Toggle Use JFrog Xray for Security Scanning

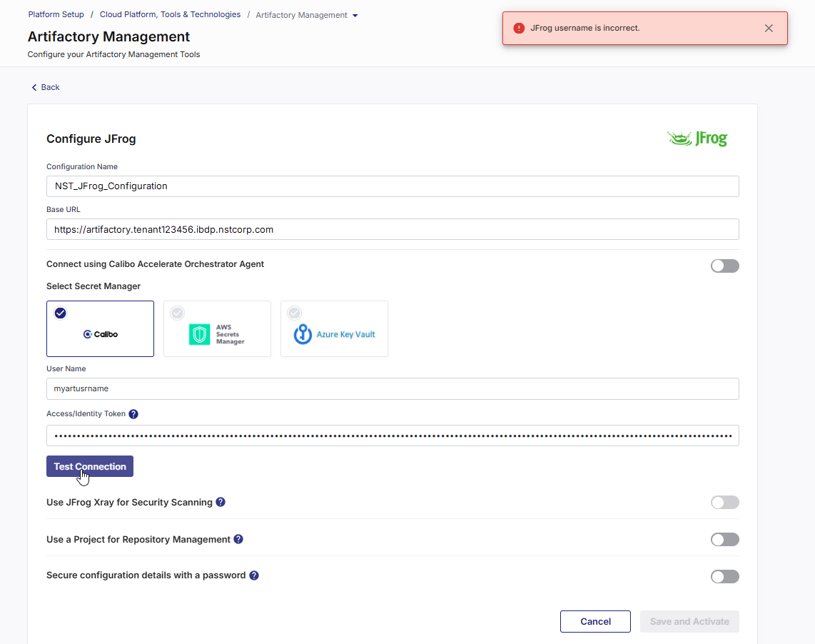[x=724, y=503]
